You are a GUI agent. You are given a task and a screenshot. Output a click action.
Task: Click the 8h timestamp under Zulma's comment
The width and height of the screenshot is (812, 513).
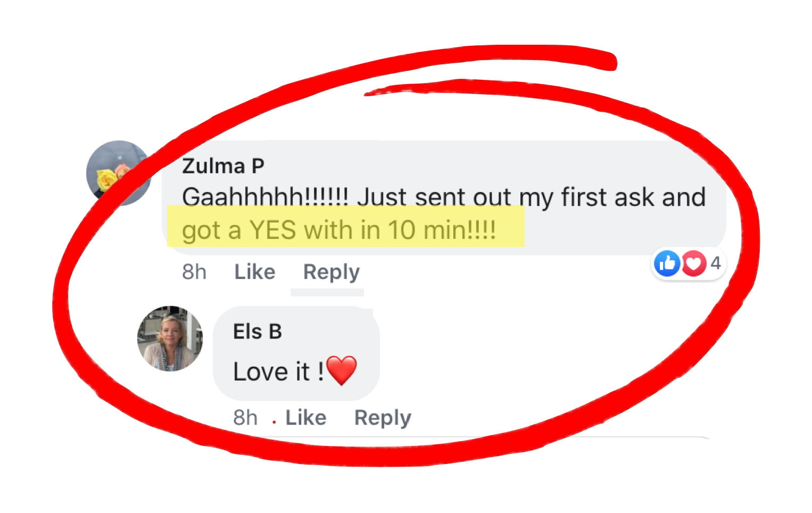194,272
